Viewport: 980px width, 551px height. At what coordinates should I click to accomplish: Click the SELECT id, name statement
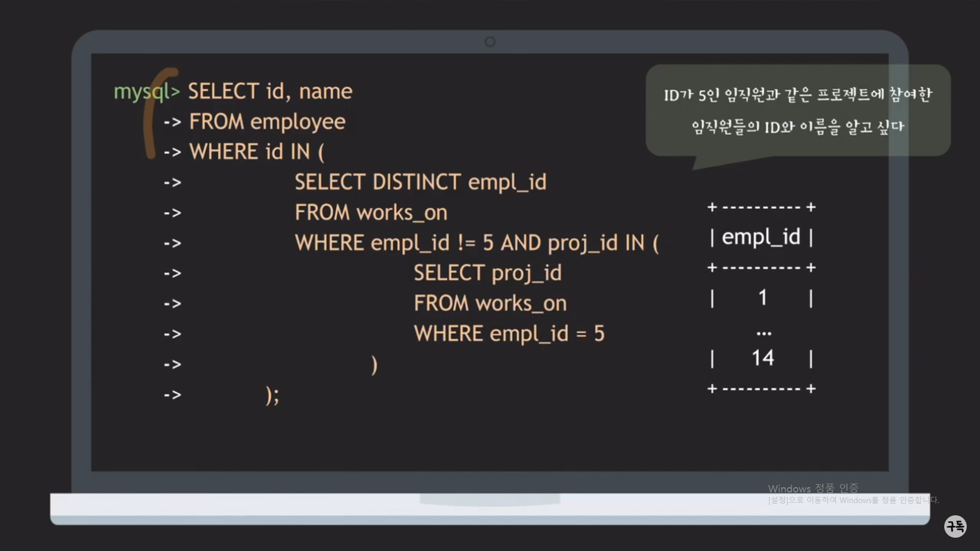tap(270, 92)
